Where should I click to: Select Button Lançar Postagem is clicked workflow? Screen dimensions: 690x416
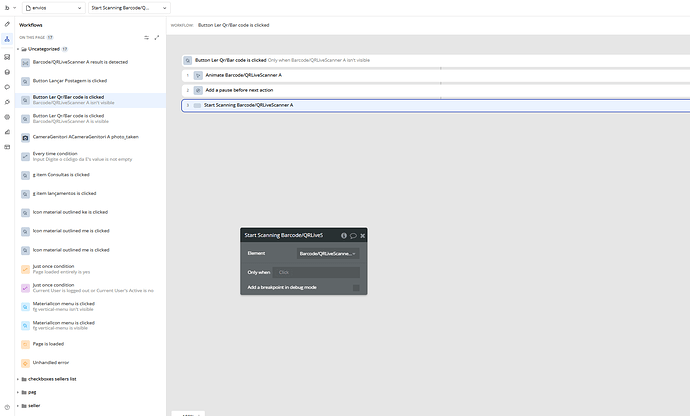click(x=91, y=81)
